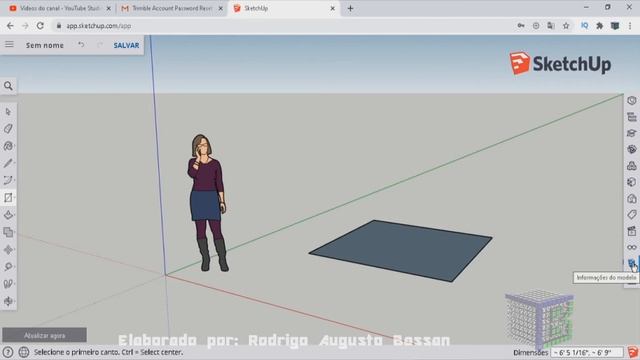Select the SketchUp browser tab
The height and width of the screenshot is (360, 640).
tap(284, 8)
